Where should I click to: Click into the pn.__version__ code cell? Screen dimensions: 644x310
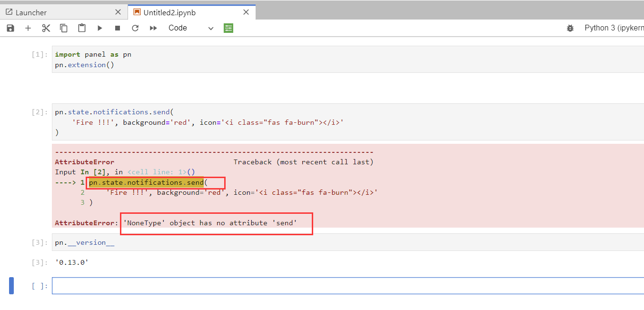click(x=348, y=242)
